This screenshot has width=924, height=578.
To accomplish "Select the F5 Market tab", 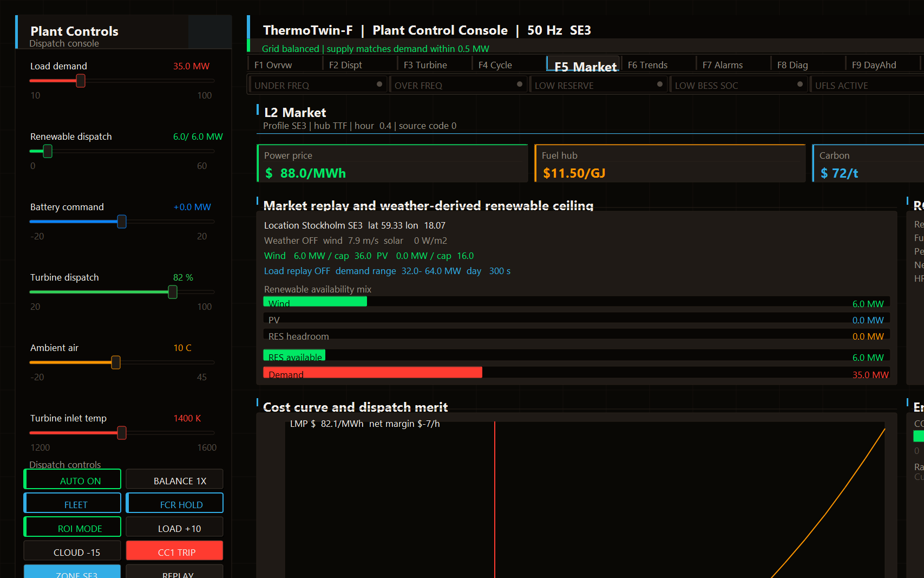I will pyautogui.click(x=583, y=64).
